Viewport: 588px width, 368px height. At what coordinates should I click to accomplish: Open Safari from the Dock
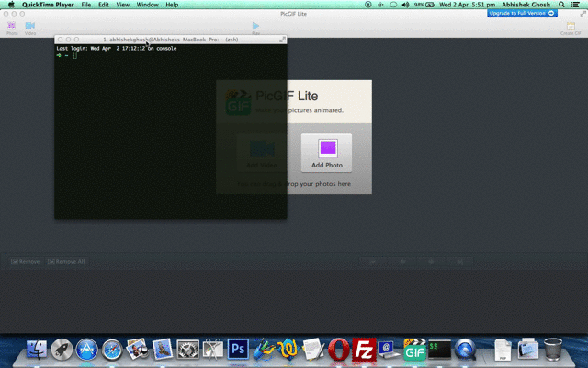(112, 349)
